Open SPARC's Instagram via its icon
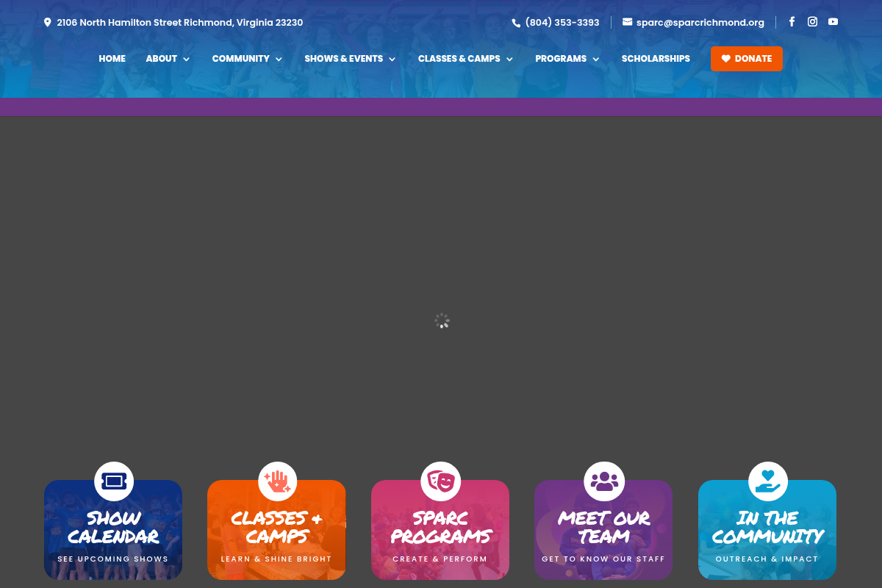The width and height of the screenshot is (882, 588). coord(812,21)
